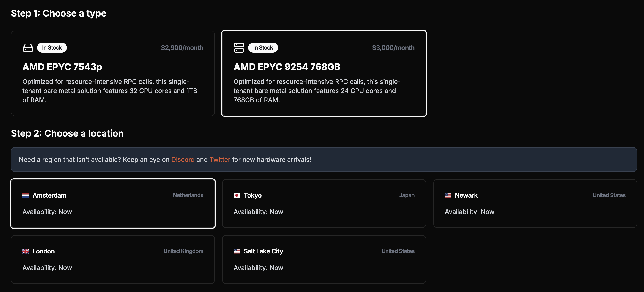Open the Discord link
644x292 pixels.
pos(183,159)
